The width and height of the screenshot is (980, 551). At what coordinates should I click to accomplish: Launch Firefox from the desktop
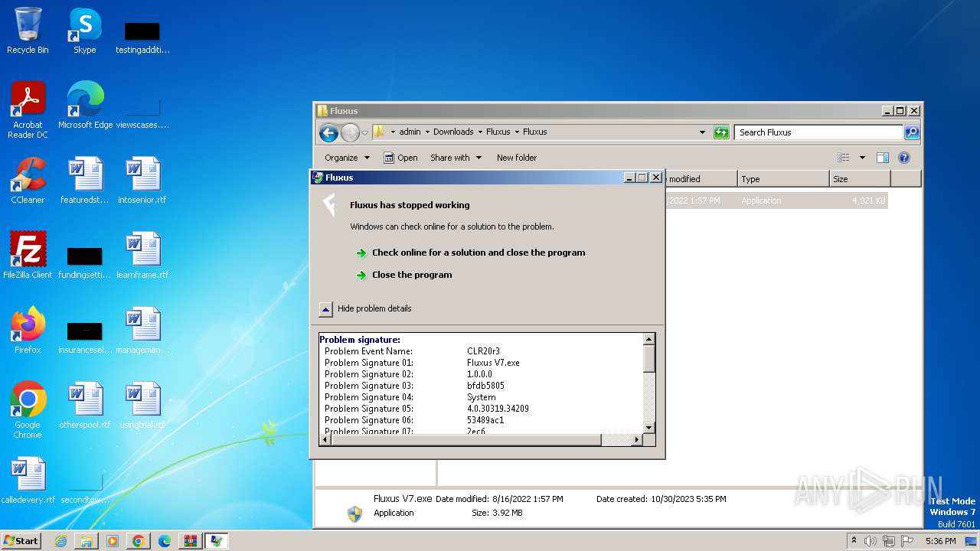(28, 331)
